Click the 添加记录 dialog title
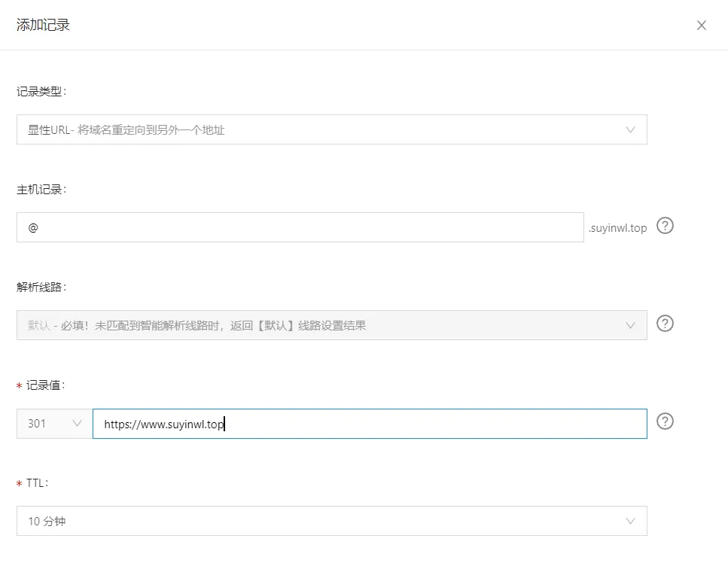This screenshot has height=569, width=728. (43, 25)
